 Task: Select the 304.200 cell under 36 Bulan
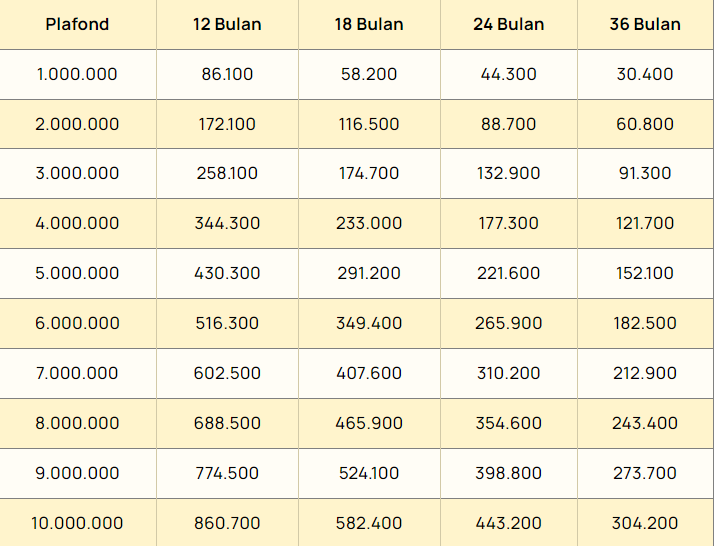pos(645,523)
